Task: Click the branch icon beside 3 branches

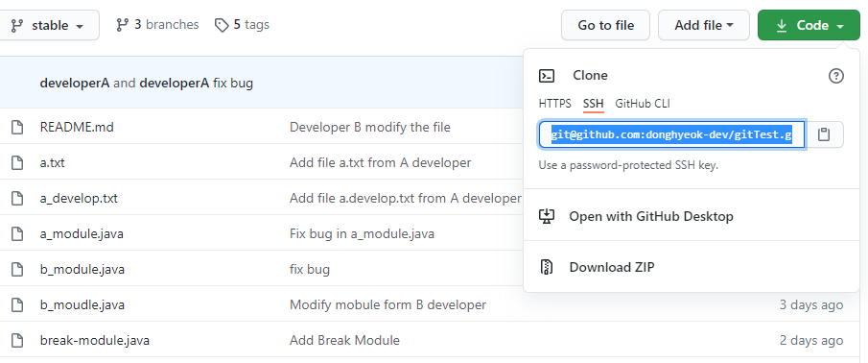Action: point(123,25)
